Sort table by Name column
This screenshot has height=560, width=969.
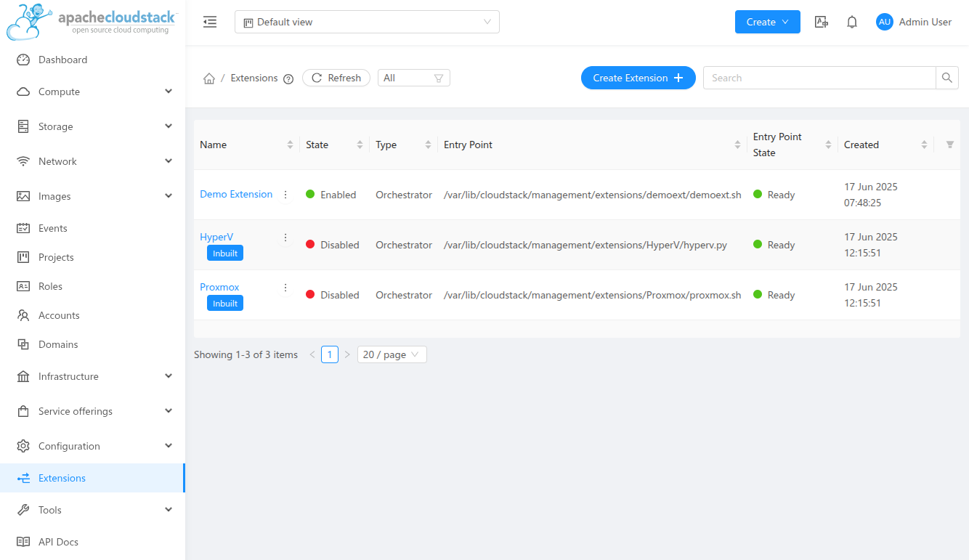291,145
